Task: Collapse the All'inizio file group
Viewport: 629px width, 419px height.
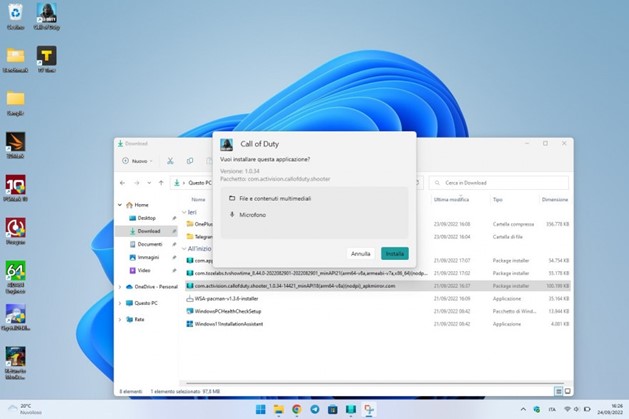Action: 184,249
